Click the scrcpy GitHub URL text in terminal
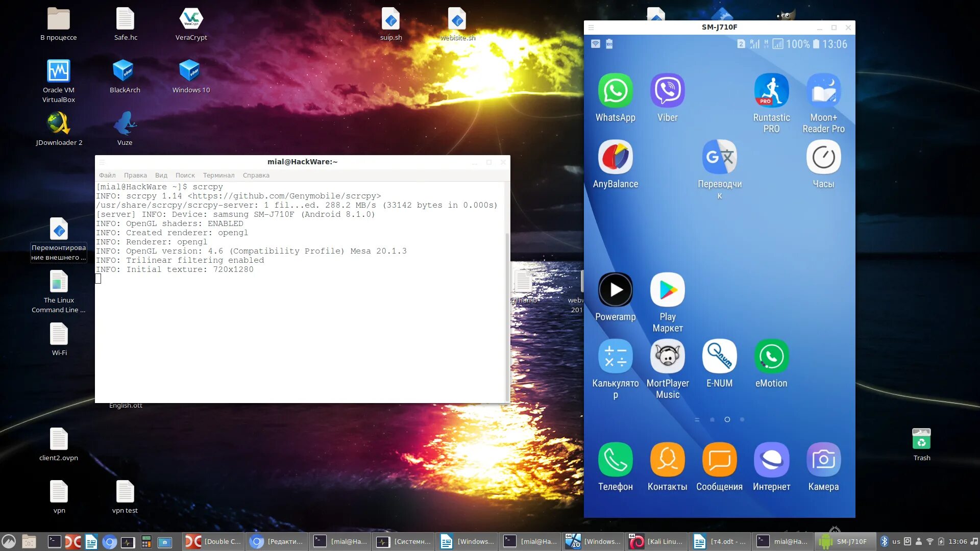Viewport: 980px width, 551px height. [284, 196]
